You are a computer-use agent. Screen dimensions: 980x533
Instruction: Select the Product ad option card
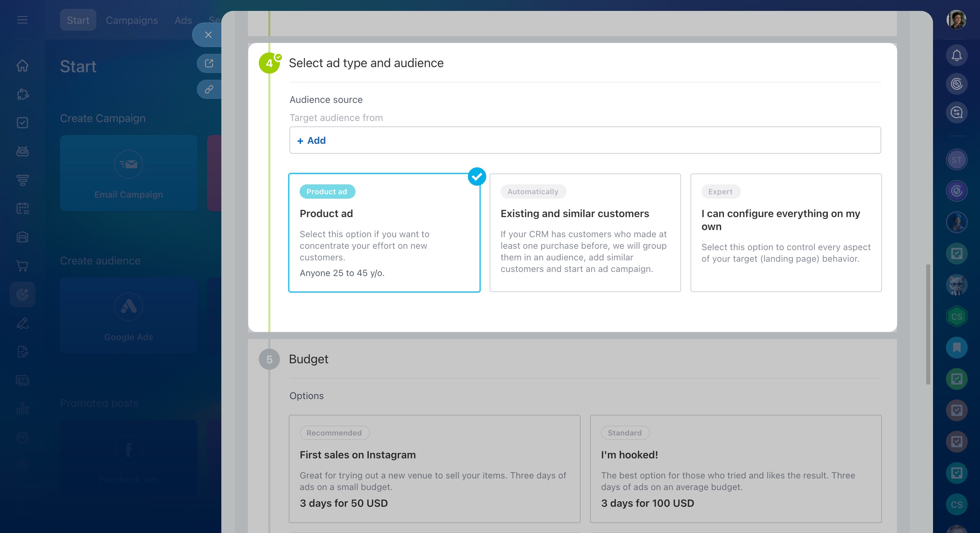[x=384, y=233]
